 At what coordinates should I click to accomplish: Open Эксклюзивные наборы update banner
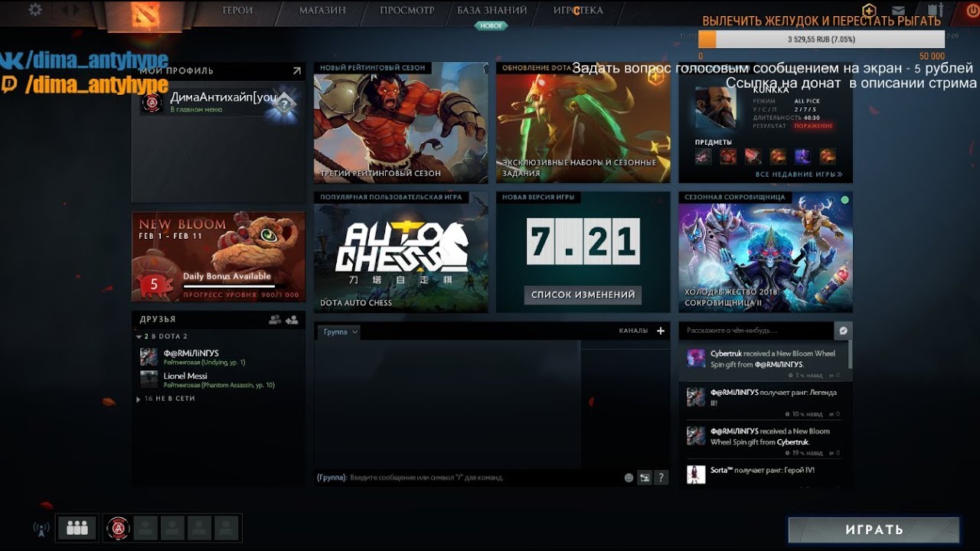click(x=583, y=122)
